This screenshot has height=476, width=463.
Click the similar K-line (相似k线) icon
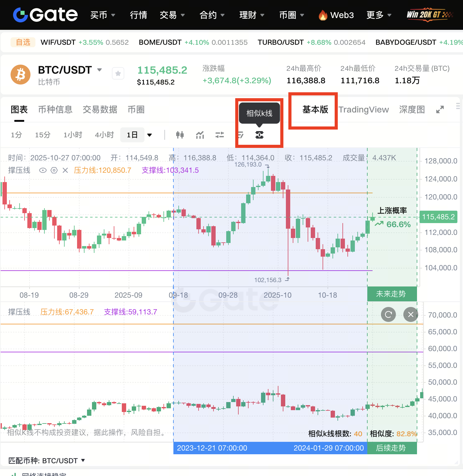pos(259,135)
